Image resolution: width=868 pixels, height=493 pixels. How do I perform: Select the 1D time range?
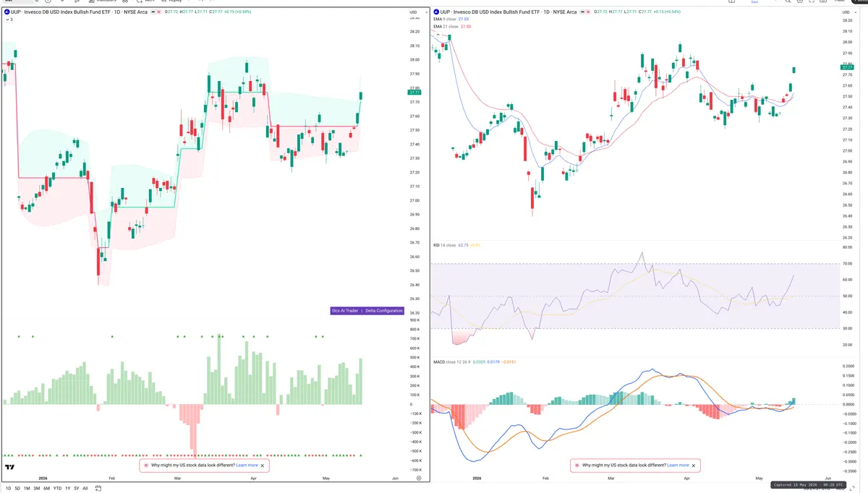pos(9,489)
